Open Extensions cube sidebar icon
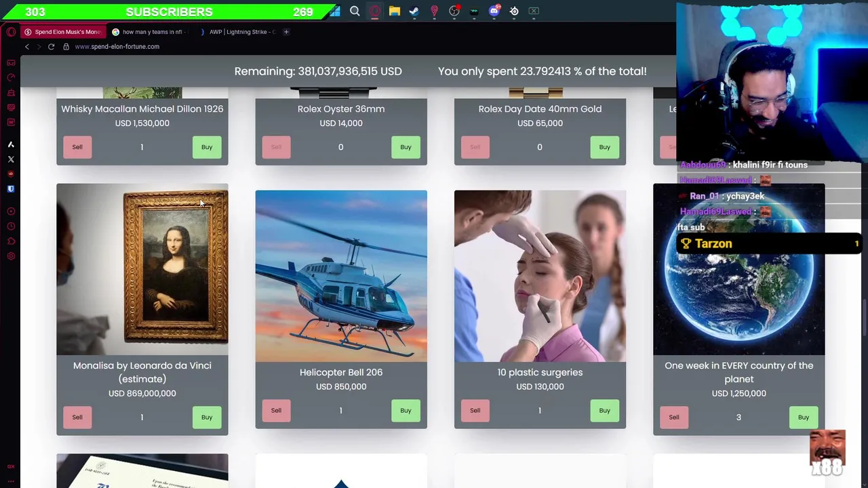 coord(11,241)
